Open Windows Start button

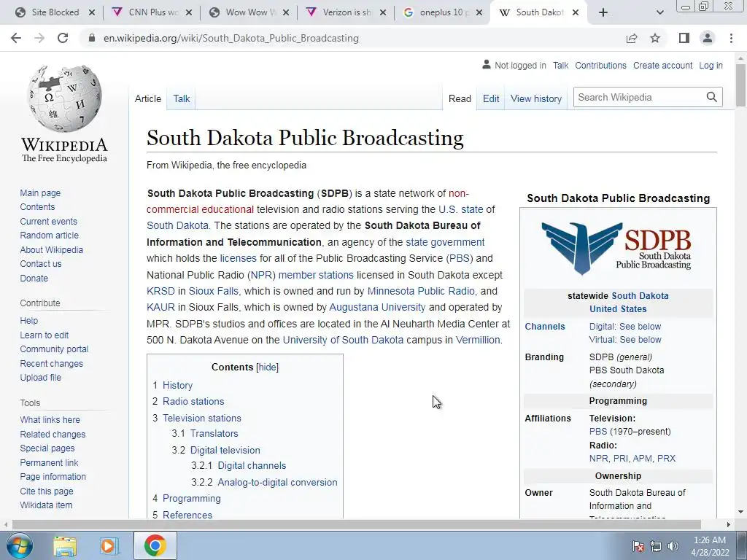point(20,545)
